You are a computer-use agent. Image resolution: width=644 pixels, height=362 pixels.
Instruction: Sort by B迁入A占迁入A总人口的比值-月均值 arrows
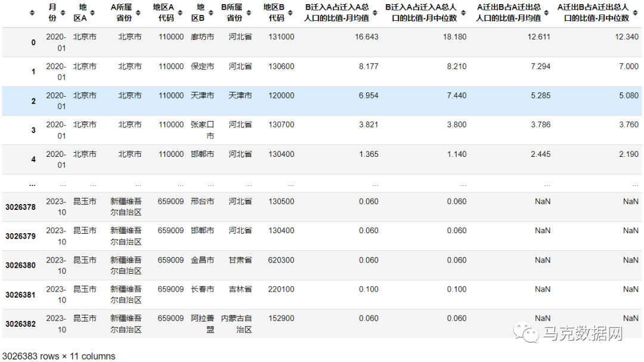pos(374,13)
